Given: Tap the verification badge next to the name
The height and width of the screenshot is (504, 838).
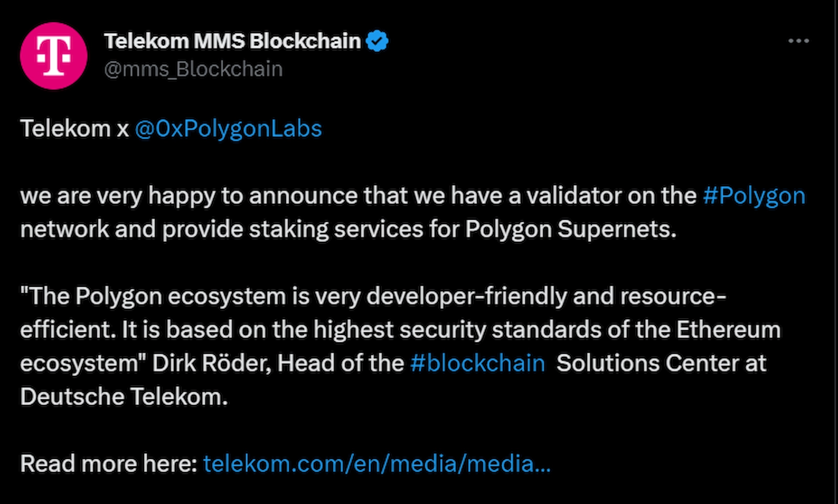Looking at the screenshot, I should tap(376, 40).
